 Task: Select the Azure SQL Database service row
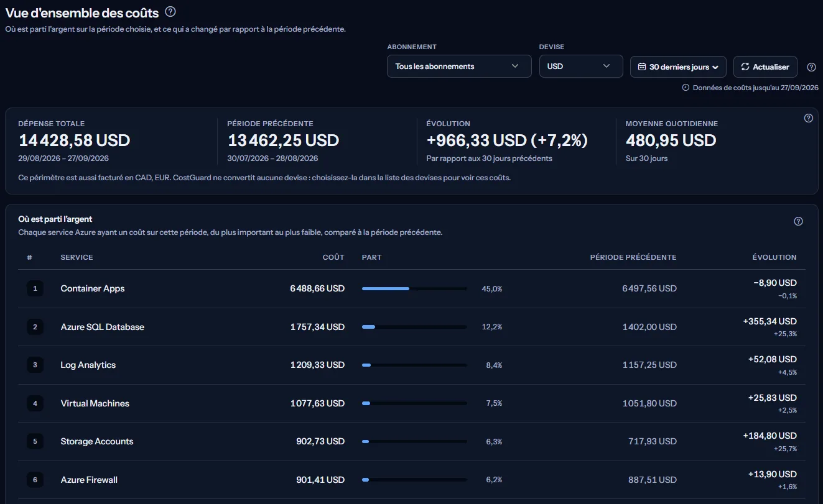pos(412,327)
